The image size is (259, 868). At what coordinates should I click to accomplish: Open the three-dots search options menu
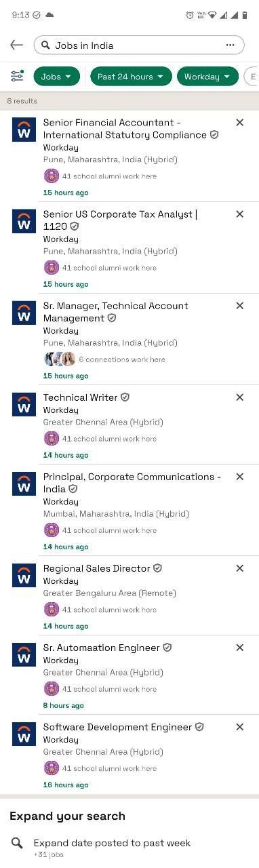[231, 45]
